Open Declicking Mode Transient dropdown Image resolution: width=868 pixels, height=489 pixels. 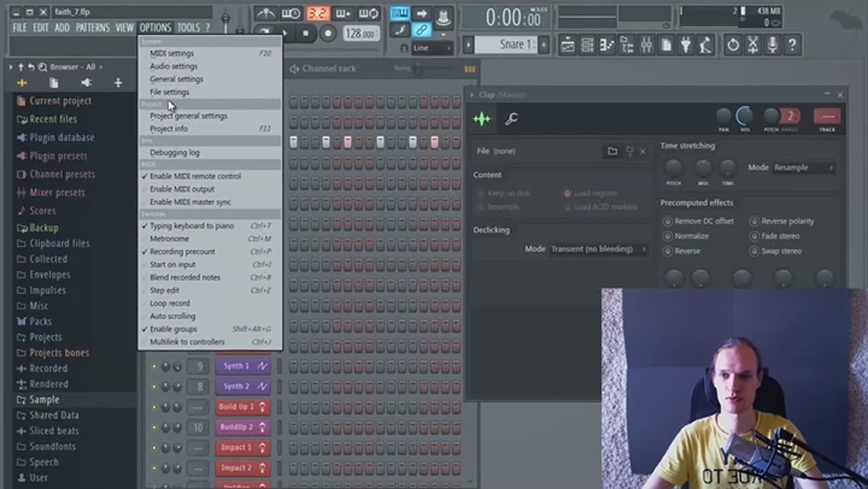(x=597, y=249)
